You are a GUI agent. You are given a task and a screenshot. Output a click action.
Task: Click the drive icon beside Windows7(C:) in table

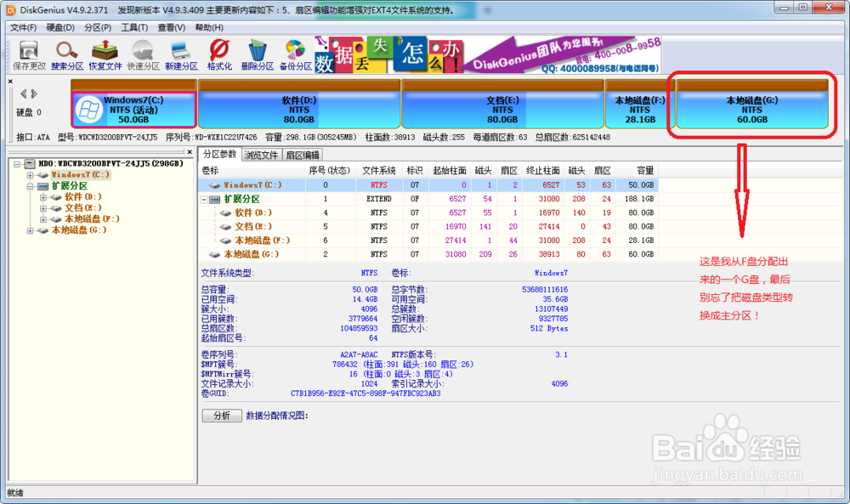pyautogui.click(x=215, y=185)
